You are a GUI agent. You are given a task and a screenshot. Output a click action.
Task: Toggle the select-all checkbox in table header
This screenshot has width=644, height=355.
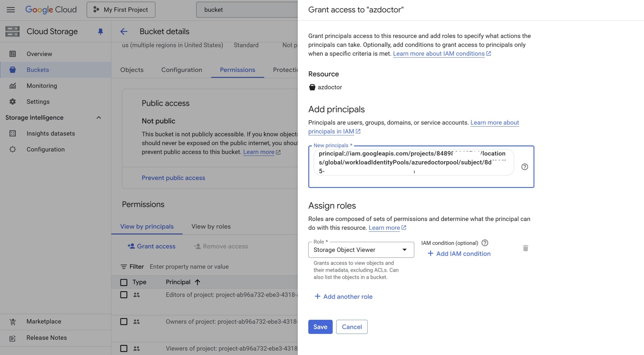[124, 282]
